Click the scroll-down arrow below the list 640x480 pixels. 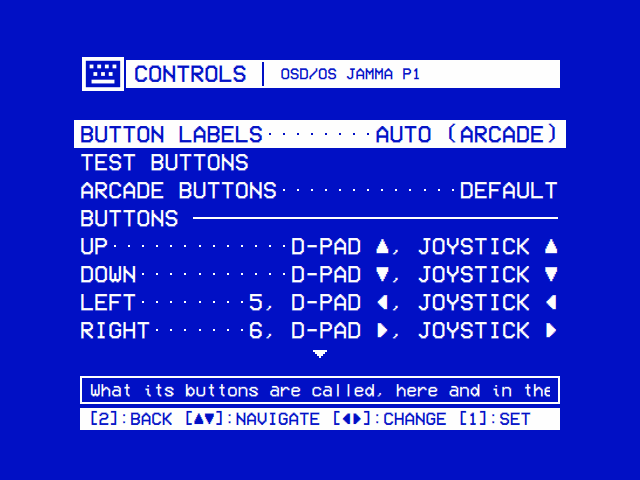click(320, 353)
